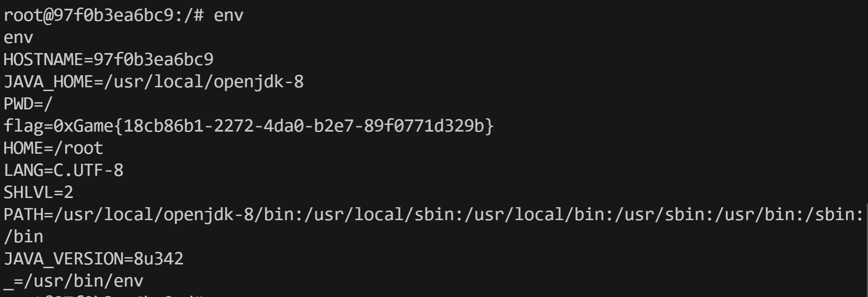Image resolution: width=868 pixels, height=297 pixels.
Task: Click the echoed 'env' output line
Action: [18, 38]
